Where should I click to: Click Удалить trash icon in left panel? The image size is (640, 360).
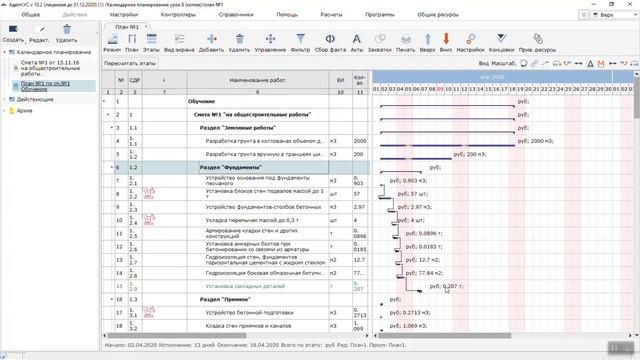point(67,29)
